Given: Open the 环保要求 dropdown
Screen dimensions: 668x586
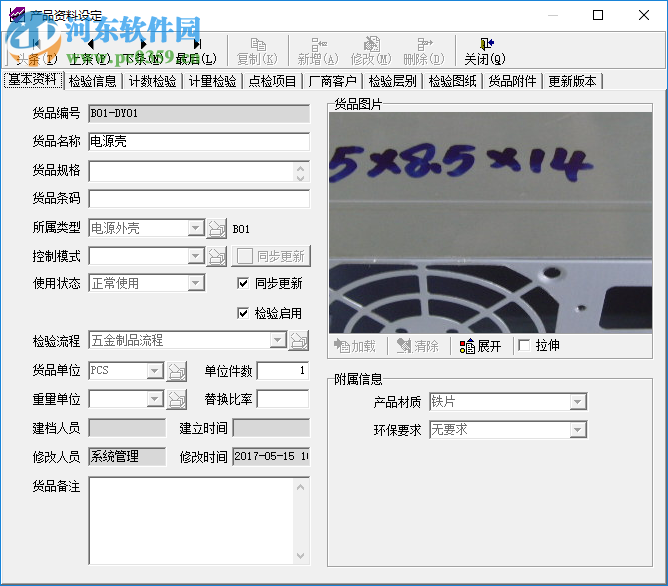Looking at the screenshot, I should tap(578, 430).
